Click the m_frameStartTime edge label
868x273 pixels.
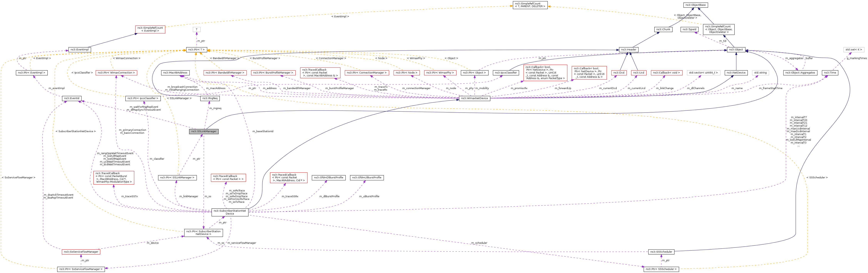pyautogui.click(x=771, y=88)
